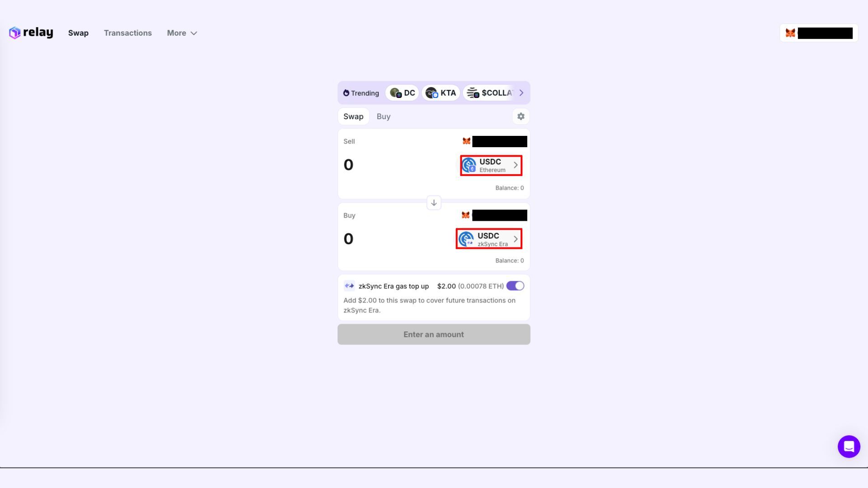
Task: Open the Swap page in the nav
Action: click(78, 33)
